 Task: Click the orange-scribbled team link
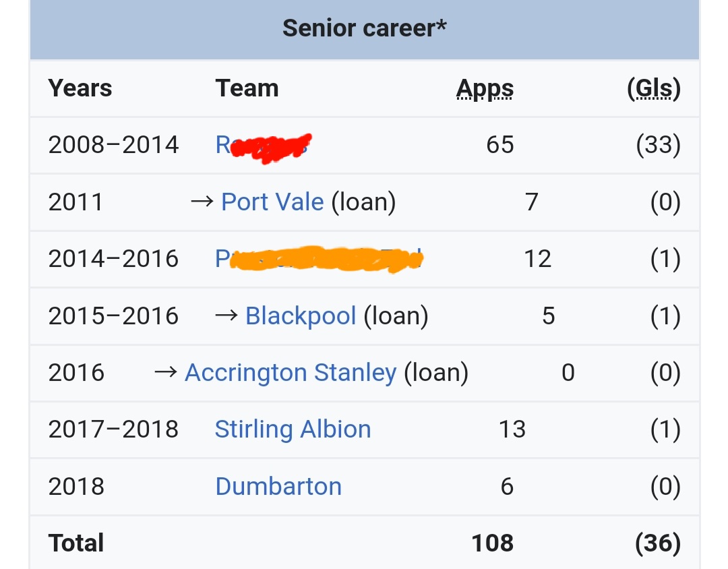318,259
